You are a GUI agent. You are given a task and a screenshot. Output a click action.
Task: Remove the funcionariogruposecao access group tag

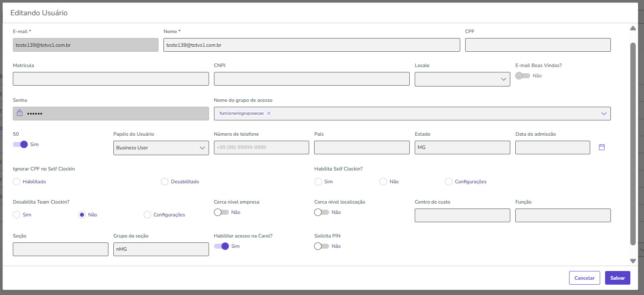click(x=269, y=113)
